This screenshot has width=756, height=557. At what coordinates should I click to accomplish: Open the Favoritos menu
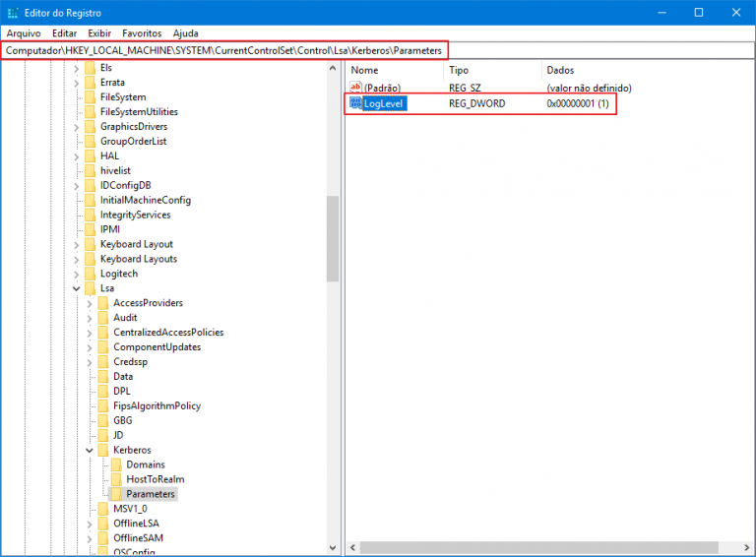coord(142,32)
